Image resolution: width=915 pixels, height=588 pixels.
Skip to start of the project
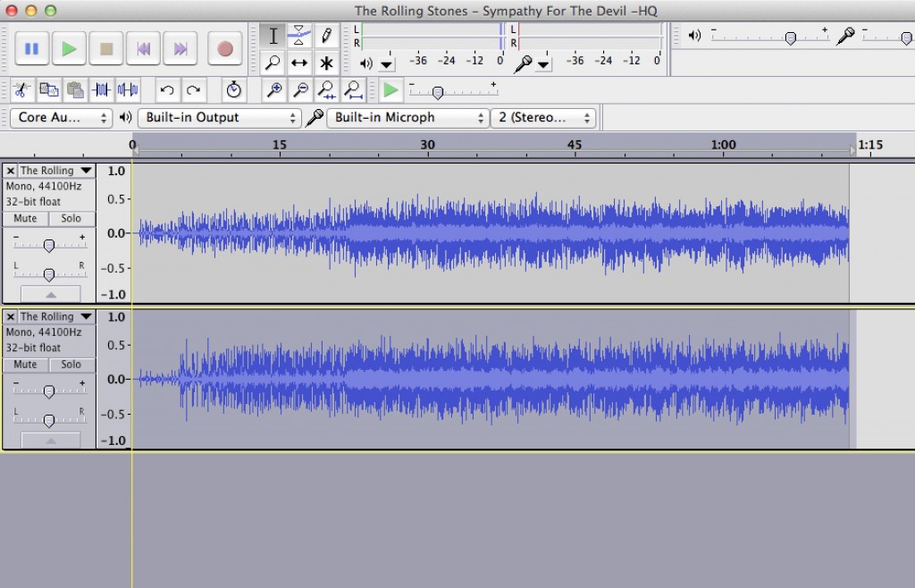(x=144, y=48)
